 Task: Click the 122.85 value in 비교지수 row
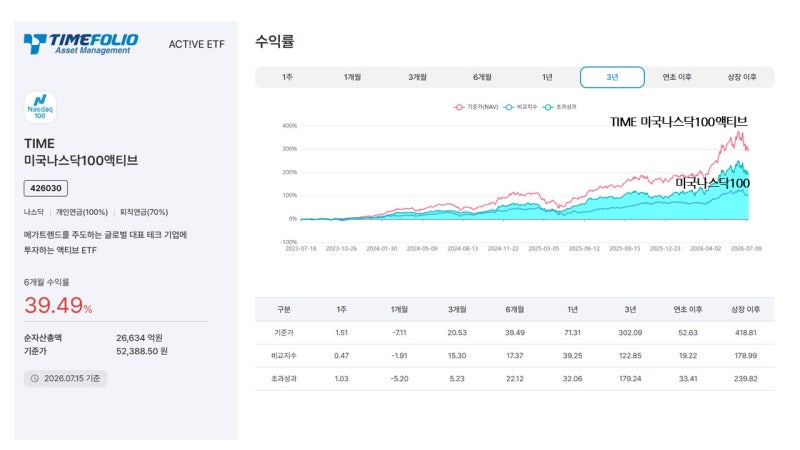click(x=630, y=356)
